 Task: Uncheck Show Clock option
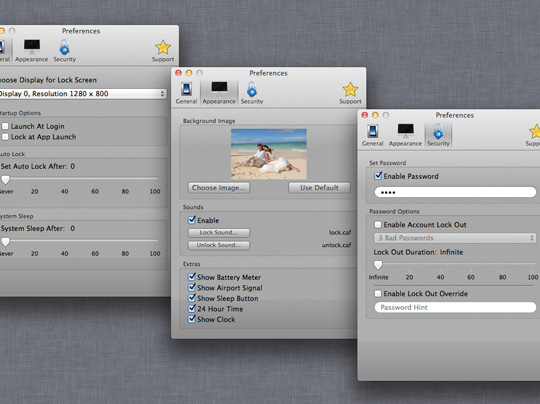(x=192, y=319)
